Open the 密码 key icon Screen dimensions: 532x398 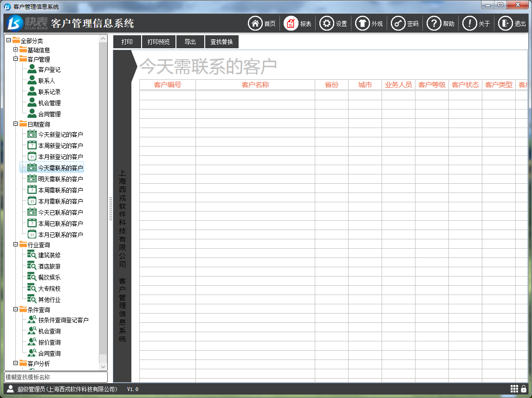[x=398, y=23]
